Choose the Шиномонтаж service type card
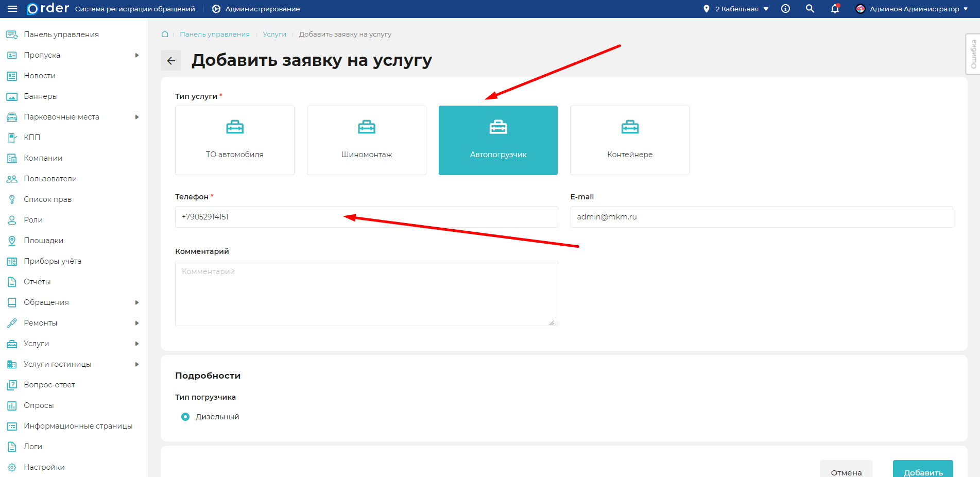 coord(366,140)
